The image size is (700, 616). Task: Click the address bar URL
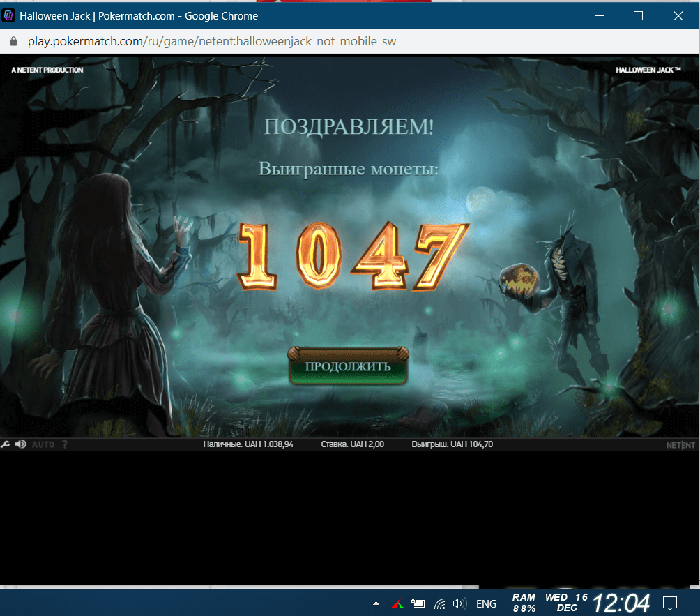coord(212,41)
